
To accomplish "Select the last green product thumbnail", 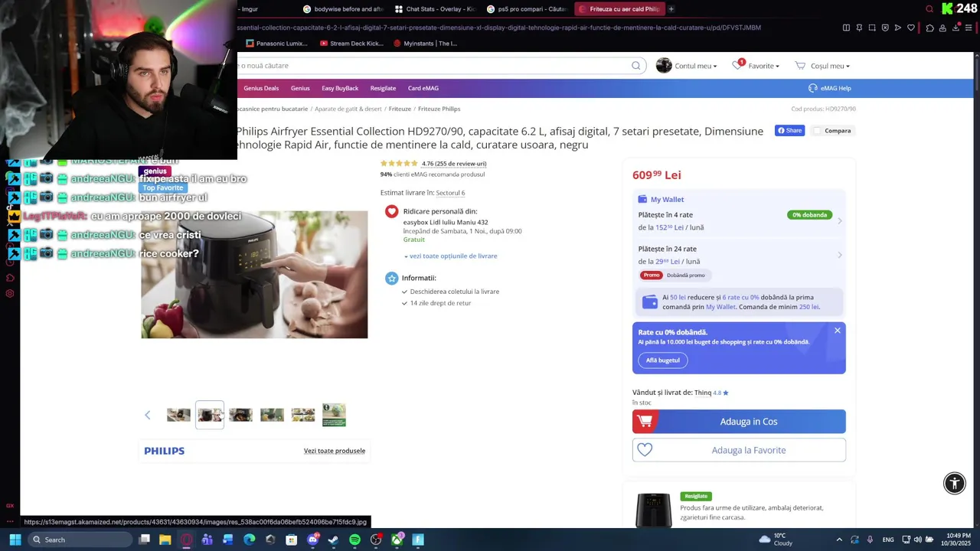I will pos(334,415).
